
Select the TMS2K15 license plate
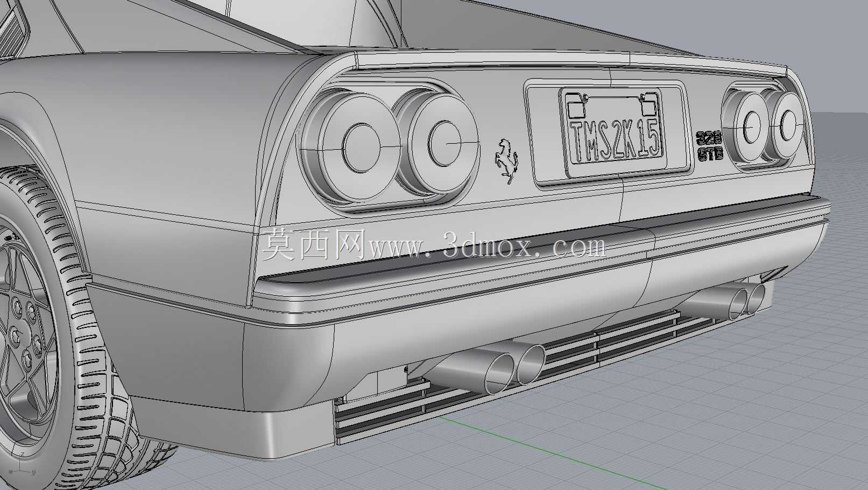[x=614, y=133]
